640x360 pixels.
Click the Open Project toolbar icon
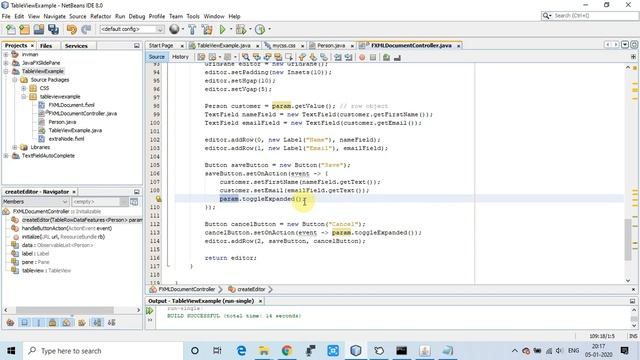click(x=39, y=29)
